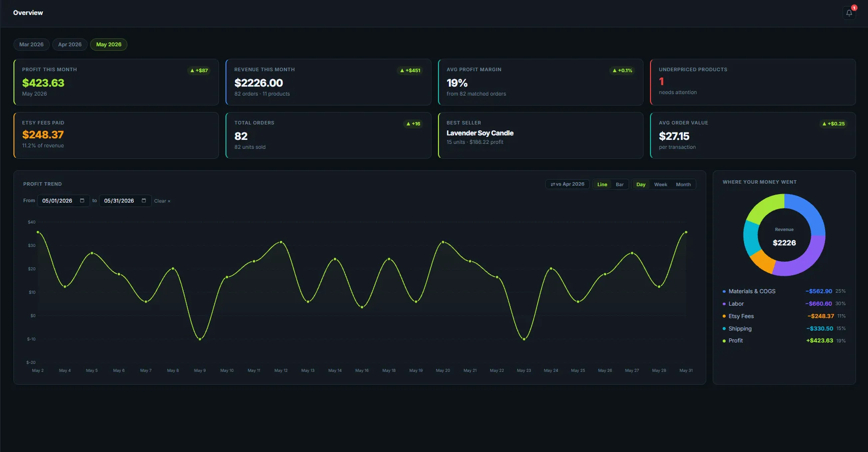Open the Best Seller Lavender Soy Candle card
Viewport: 868px width, 452px height.
(541, 135)
